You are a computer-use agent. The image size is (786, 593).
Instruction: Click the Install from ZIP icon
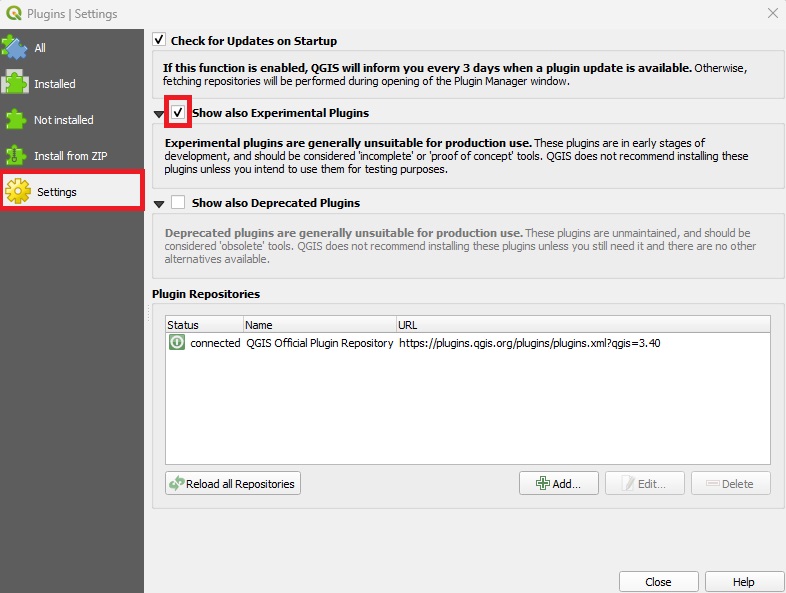tap(15, 155)
